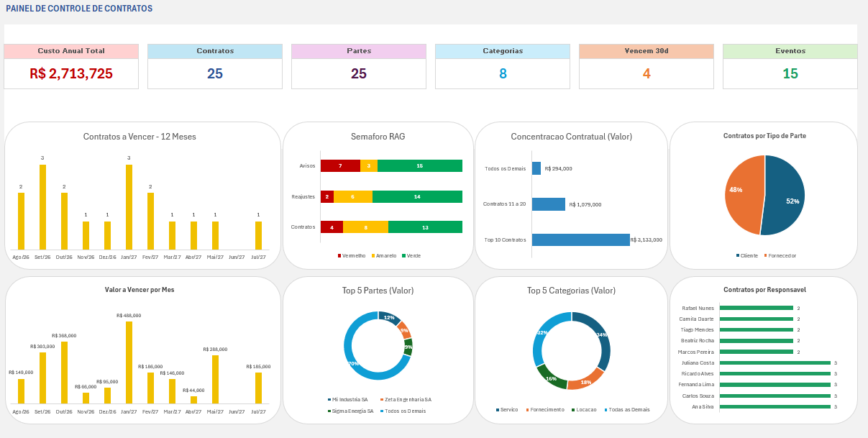Select the Jul/27 bar in Contratos a Vencer
The width and height of the screenshot is (868, 438).
258,235
